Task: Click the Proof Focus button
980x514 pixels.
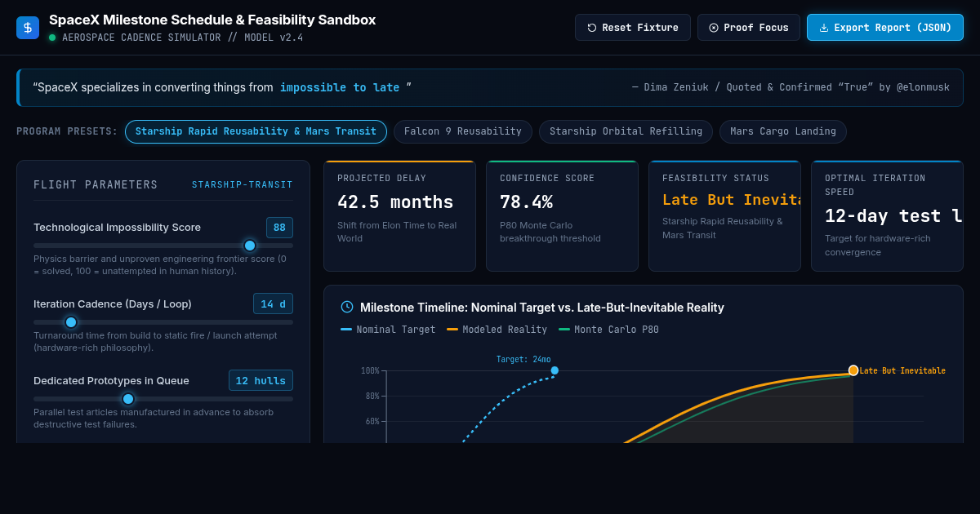Action: (749, 28)
